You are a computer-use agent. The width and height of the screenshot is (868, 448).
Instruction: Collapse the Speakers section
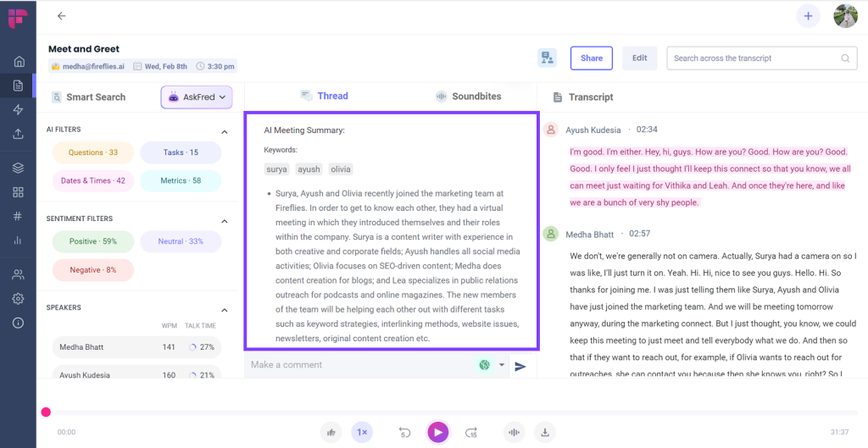pos(225,310)
